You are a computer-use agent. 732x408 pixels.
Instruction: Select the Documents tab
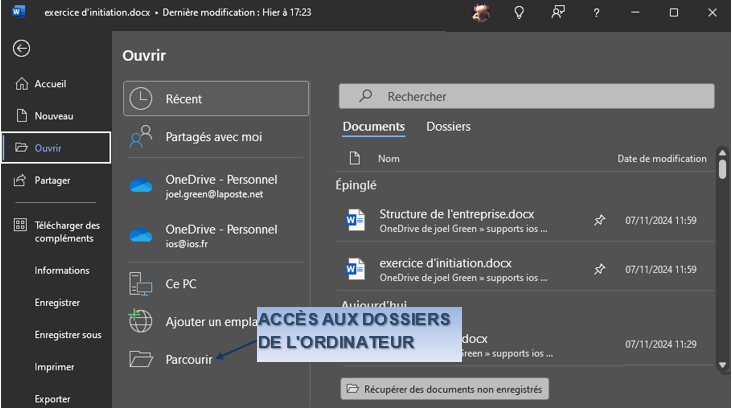coord(373,127)
